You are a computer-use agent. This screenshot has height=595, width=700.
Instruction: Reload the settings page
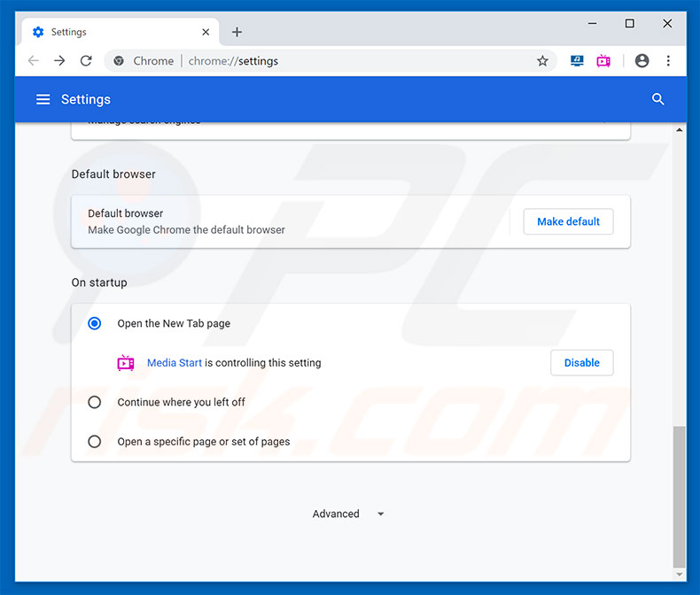[86, 61]
